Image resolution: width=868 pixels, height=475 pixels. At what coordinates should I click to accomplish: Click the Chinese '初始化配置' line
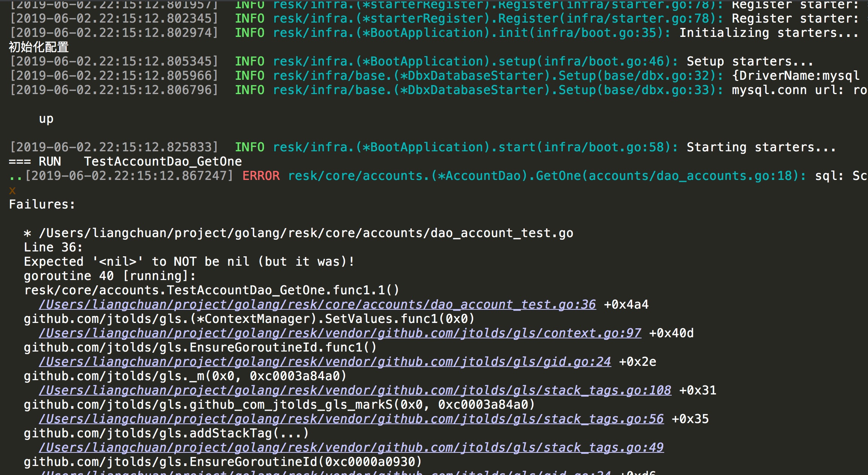pos(39,47)
